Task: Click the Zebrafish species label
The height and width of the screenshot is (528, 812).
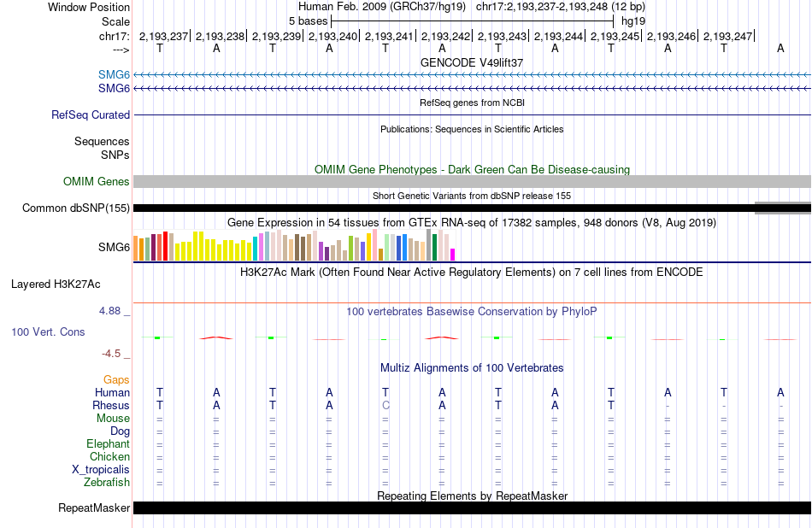Action: click(x=107, y=482)
